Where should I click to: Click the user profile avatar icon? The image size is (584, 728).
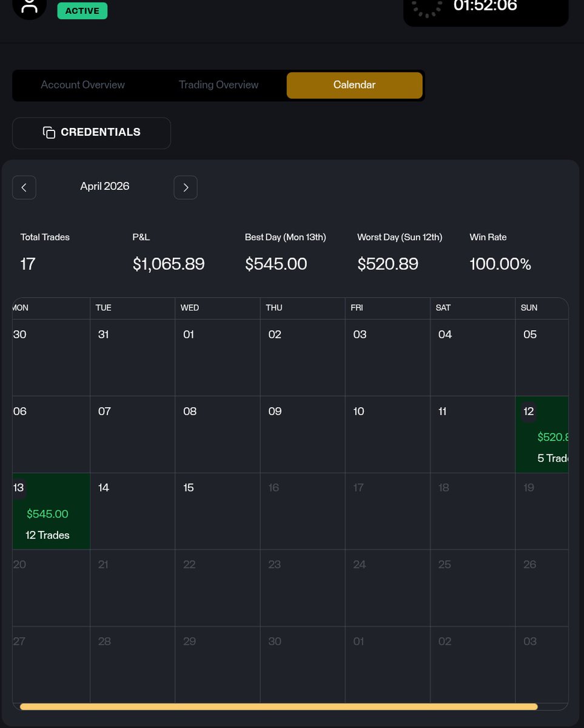click(29, 6)
